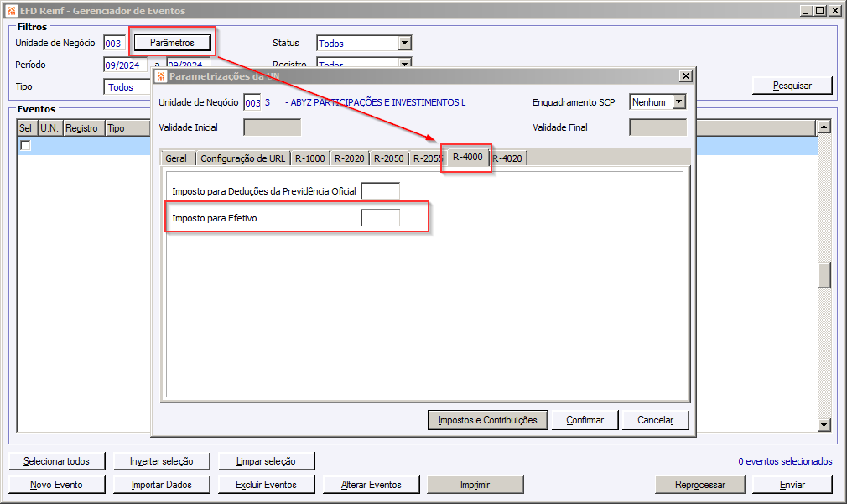
Task: Tick the Sel checkbox in the first event row
Action: (25, 145)
